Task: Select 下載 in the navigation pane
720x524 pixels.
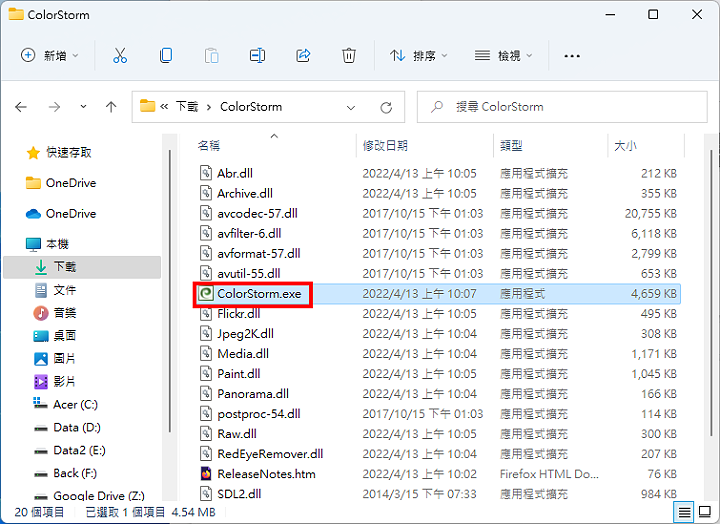Action: pyautogui.click(x=82, y=267)
